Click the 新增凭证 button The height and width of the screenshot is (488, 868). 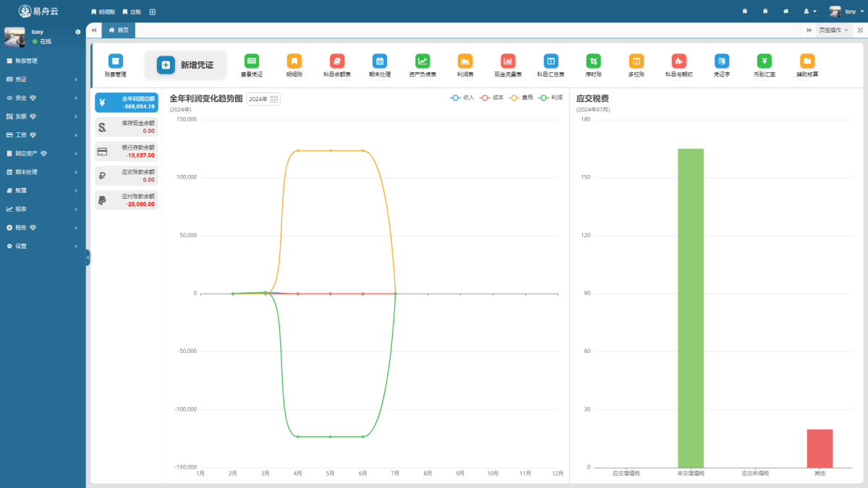pyautogui.click(x=185, y=65)
